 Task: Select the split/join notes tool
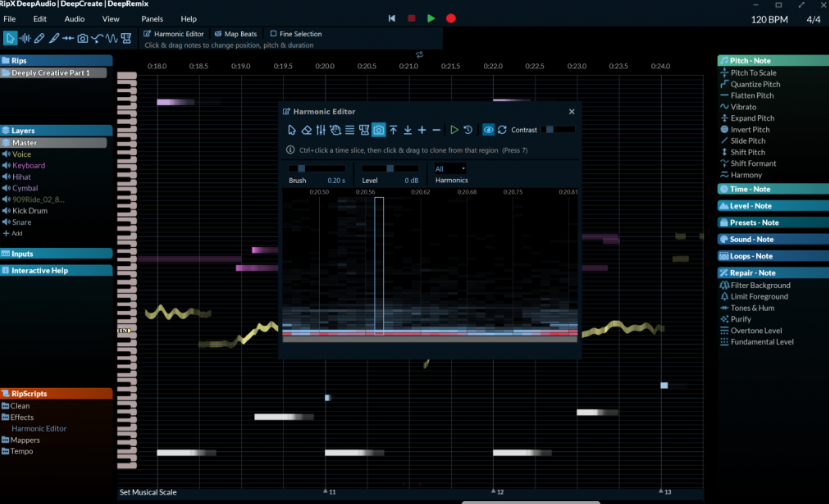tap(68, 39)
